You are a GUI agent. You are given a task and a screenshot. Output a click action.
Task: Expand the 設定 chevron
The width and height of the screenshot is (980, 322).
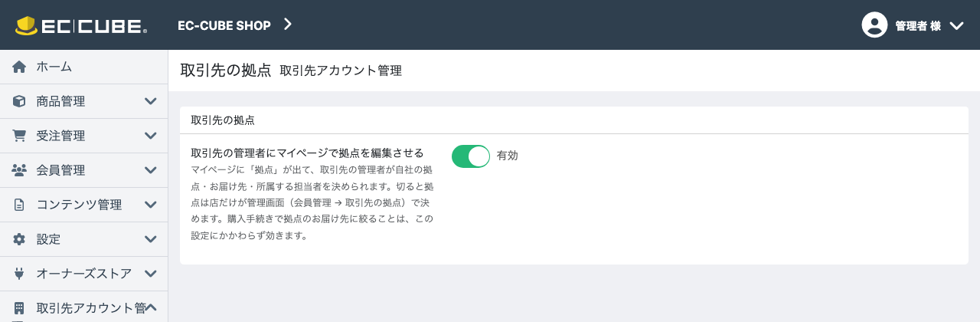click(x=151, y=239)
